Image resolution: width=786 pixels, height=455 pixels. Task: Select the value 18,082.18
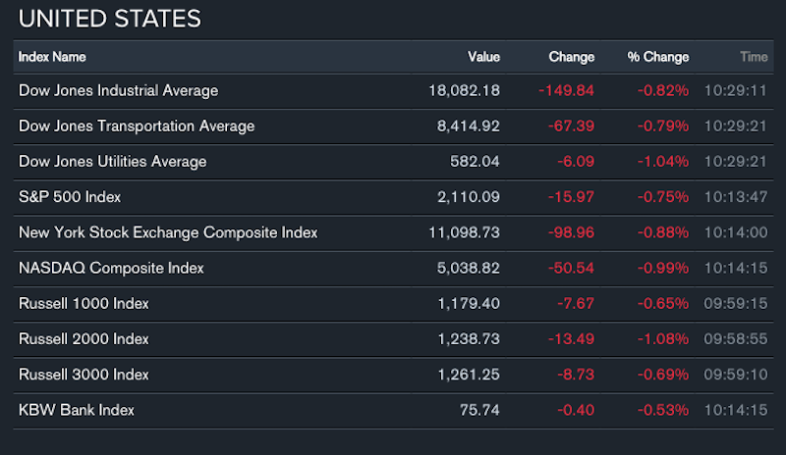click(464, 91)
